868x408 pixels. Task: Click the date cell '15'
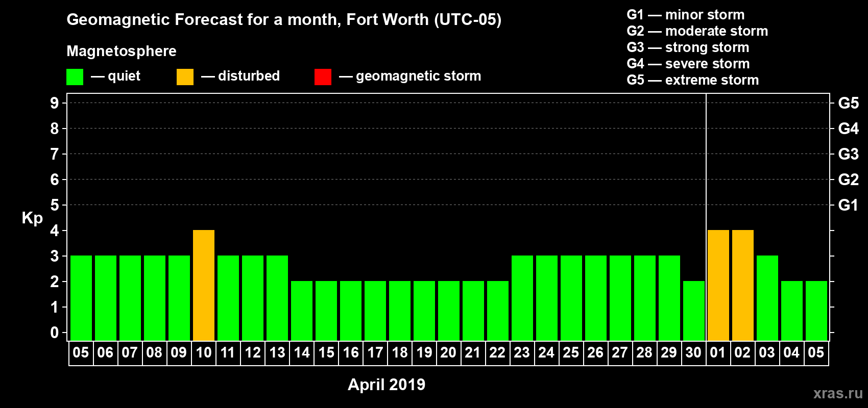pos(326,353)
